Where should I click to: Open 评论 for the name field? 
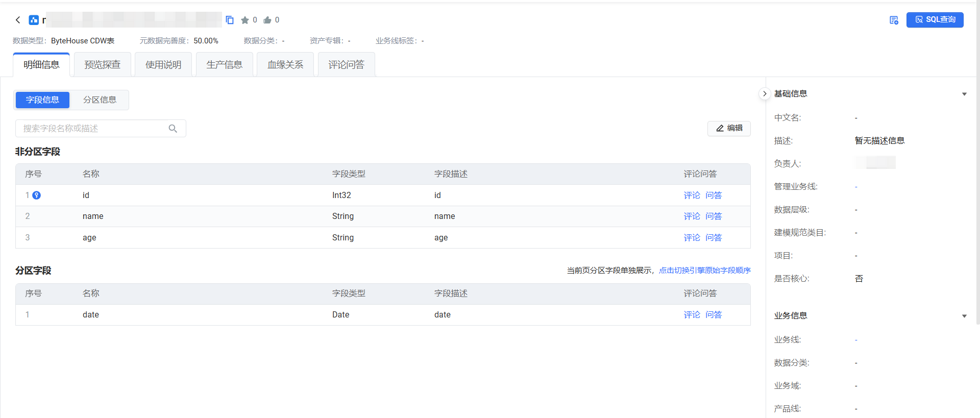[x=692, y=216]
